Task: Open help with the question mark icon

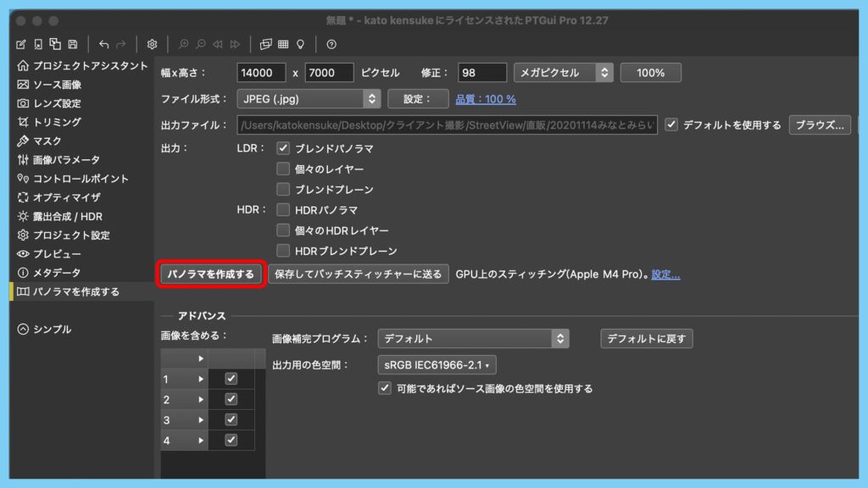Action: click(x=331, y=44)
